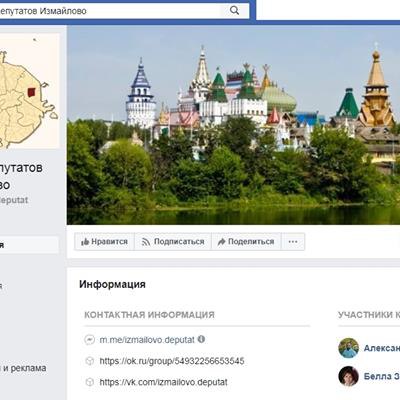
Task: Open the ok.ru group link
Action: coord(172,361)
